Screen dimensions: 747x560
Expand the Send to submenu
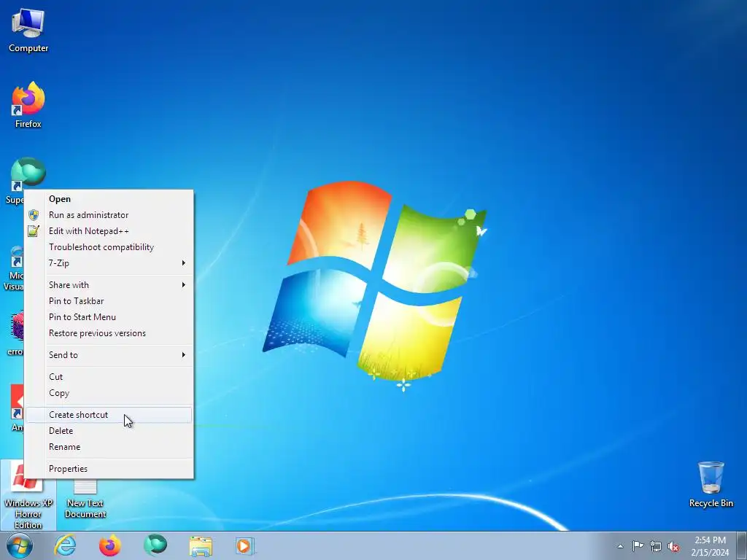[109, 355]
